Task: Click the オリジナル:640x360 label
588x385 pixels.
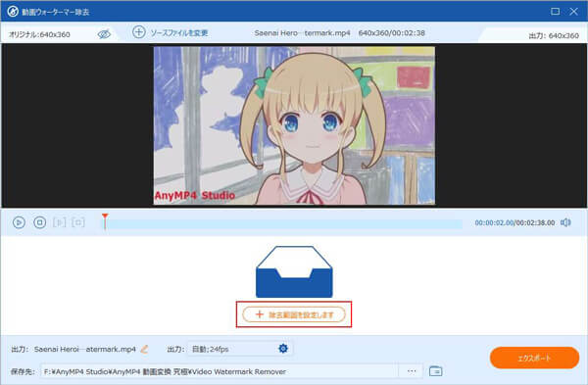Action: point(39,35)
